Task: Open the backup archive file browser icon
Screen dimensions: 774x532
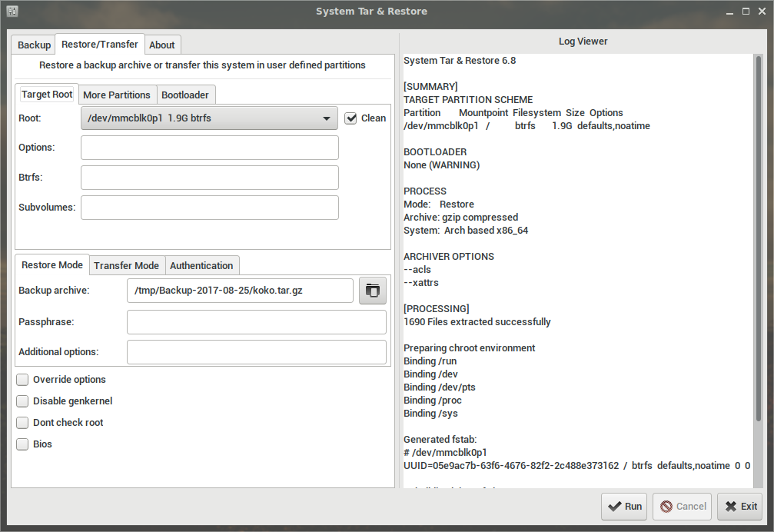Action: [372, 291]
